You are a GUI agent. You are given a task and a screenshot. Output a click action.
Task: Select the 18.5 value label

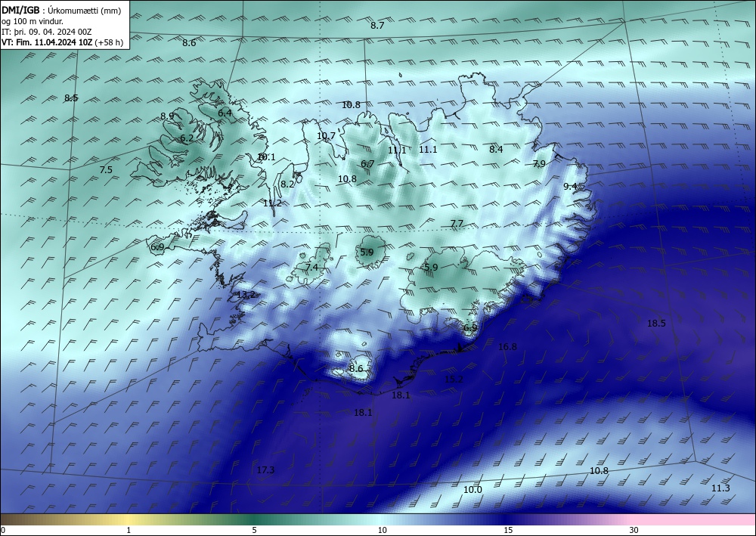tap(656, 324)
